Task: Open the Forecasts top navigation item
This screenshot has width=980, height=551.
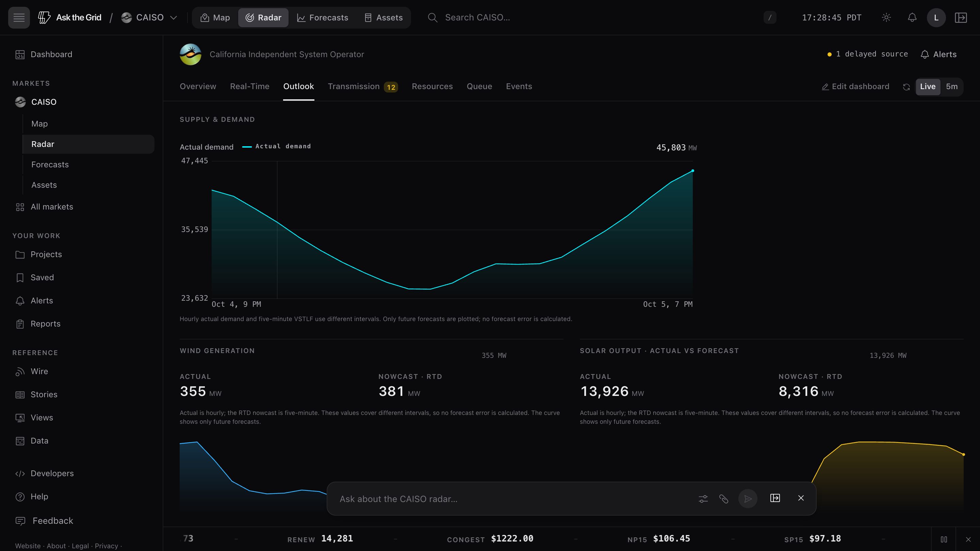Action: [322, 17]
